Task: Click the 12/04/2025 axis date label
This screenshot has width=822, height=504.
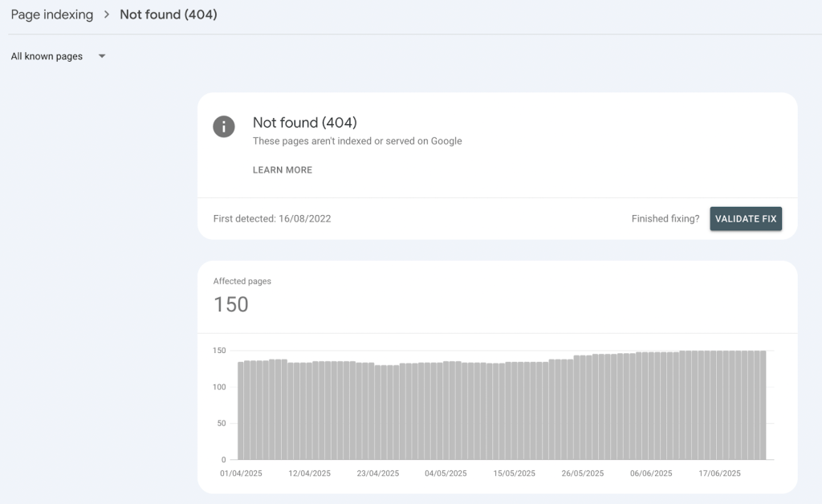Action: click(x=309, y=473)
